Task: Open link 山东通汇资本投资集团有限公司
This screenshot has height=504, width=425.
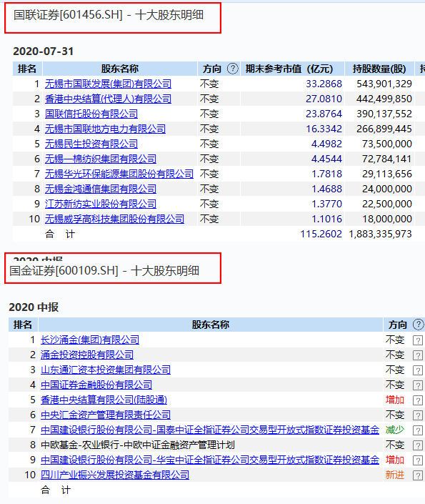Action: pos(106,370)
